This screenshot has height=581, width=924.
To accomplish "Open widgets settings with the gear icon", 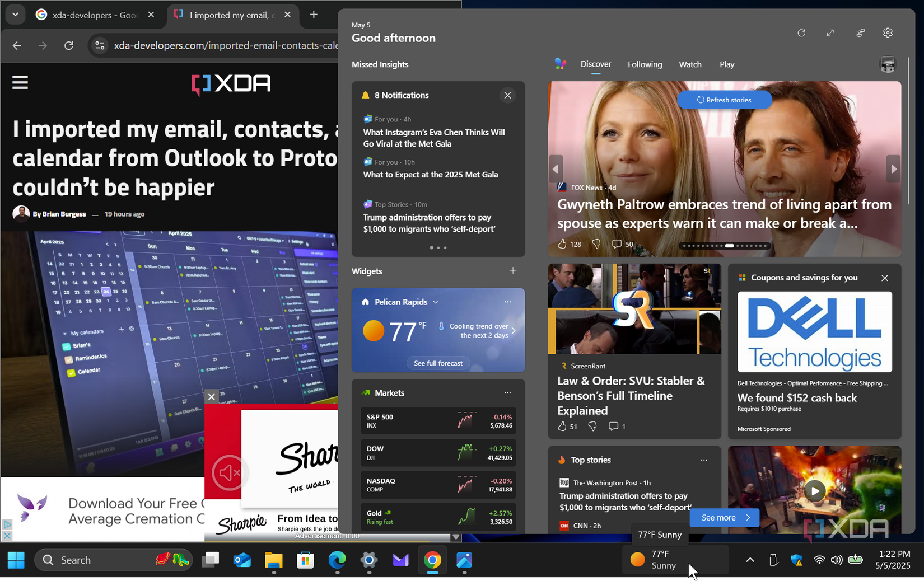I will coord(888,33).
